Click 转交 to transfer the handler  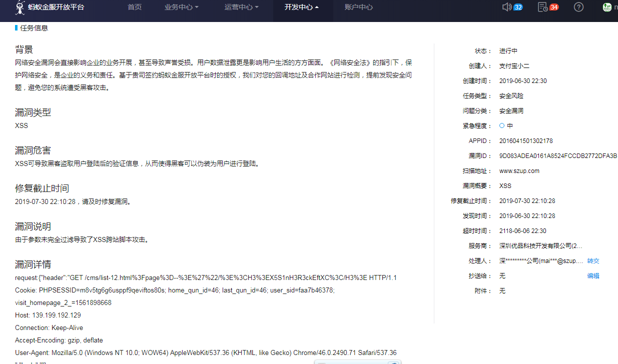(593, 261)
